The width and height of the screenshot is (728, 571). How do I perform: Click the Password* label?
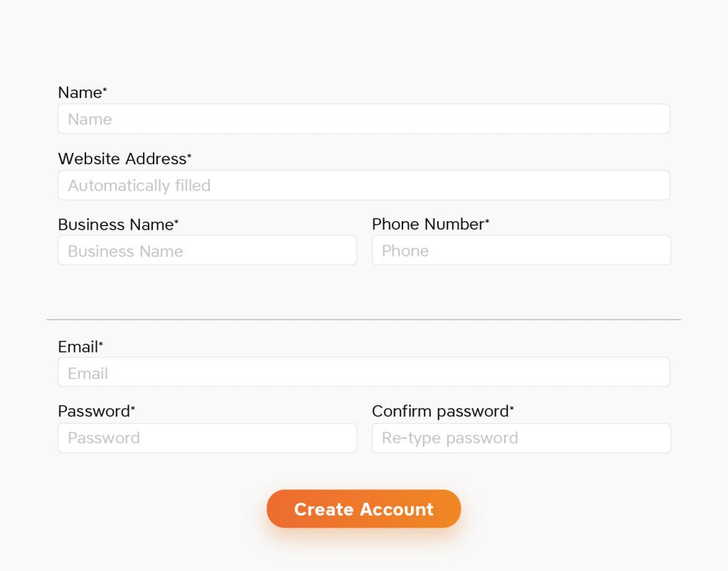97,411
